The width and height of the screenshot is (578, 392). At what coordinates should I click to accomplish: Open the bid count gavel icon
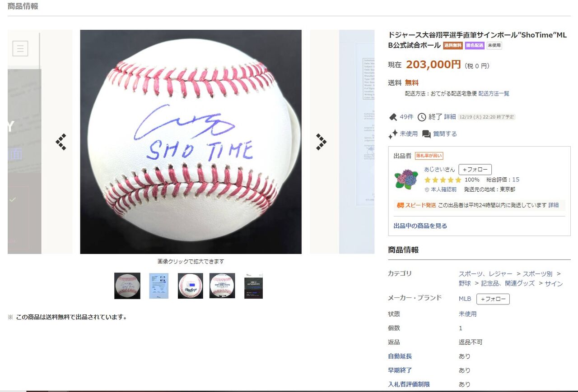(x=393, y=117)
